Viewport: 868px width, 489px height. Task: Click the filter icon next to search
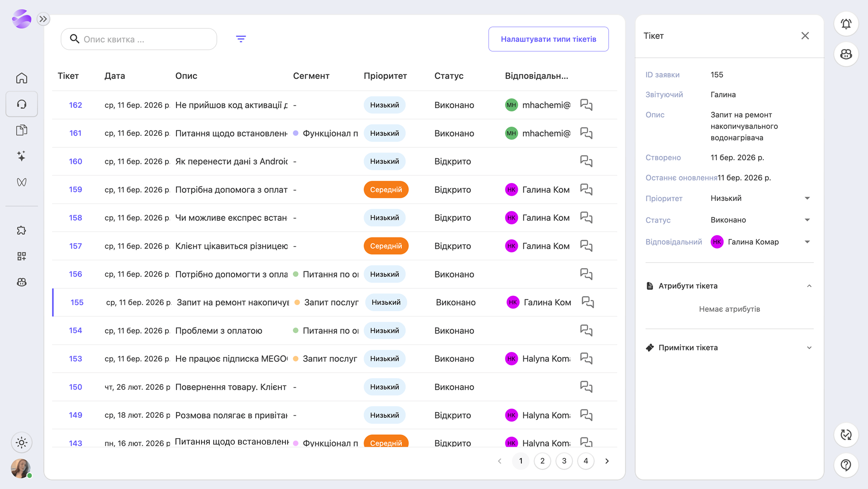point(241,39)
